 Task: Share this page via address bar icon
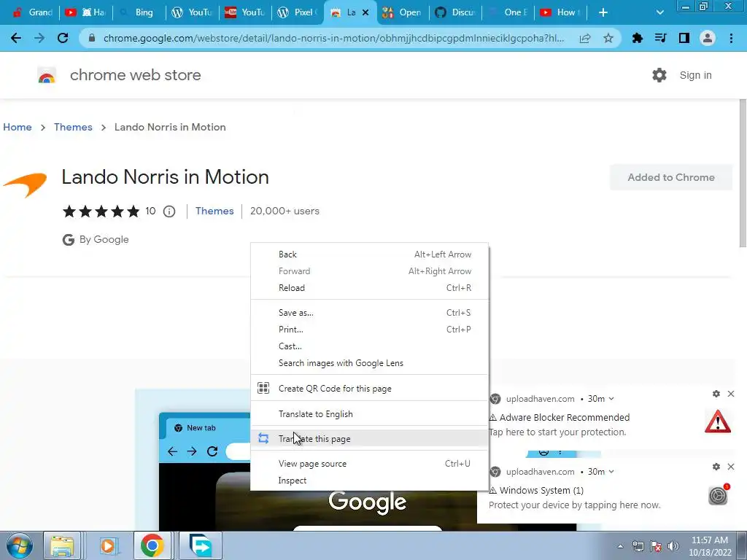[x=585, y=38]
